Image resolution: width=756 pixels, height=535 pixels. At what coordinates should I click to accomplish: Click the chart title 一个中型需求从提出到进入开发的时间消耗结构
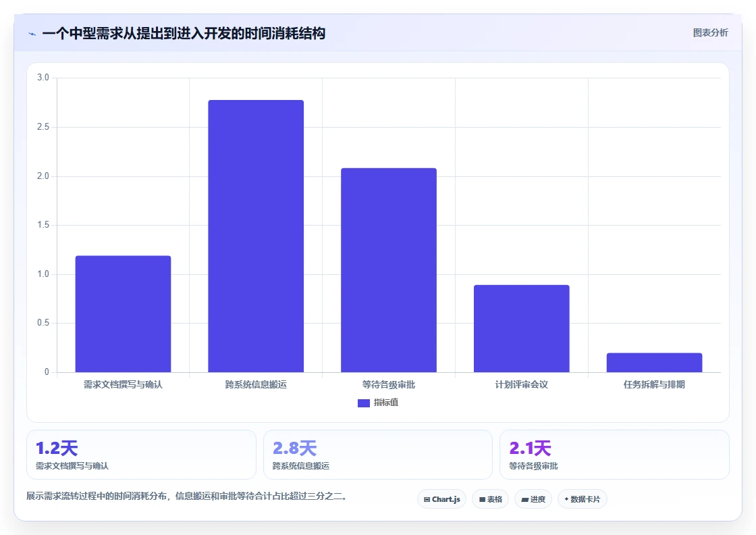pos(184,34)
